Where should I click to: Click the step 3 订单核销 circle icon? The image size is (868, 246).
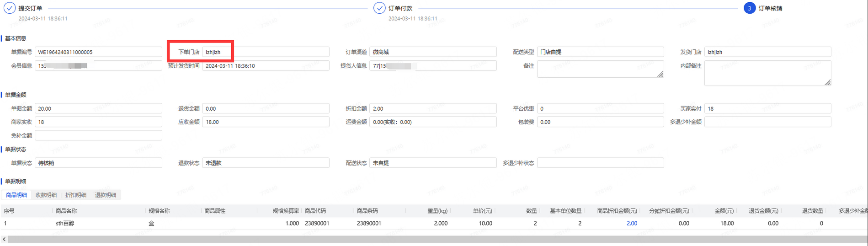pyautogui.click(x=750, y=8)
